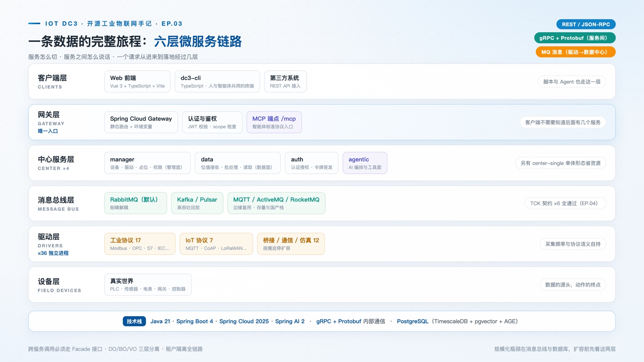Select Spring AI 2 in the tech stack bar
The height and width of the screenshot is (362, 644).
pos(290,321)
